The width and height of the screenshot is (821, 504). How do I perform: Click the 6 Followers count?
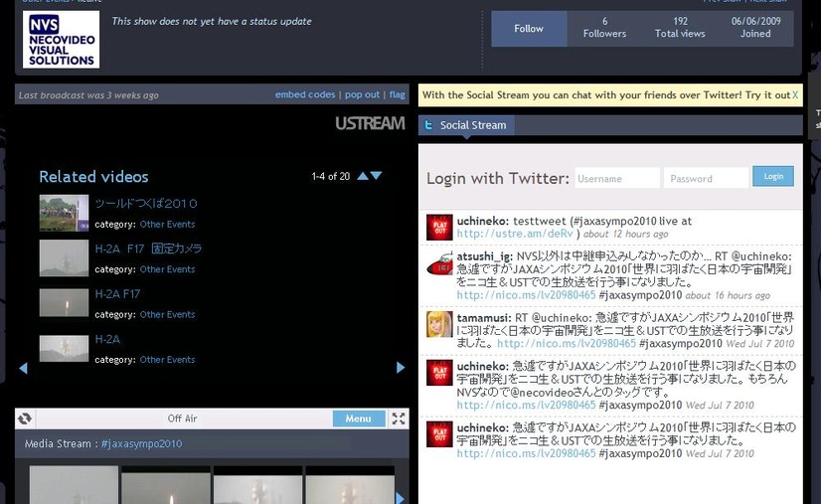coord(604,28)
